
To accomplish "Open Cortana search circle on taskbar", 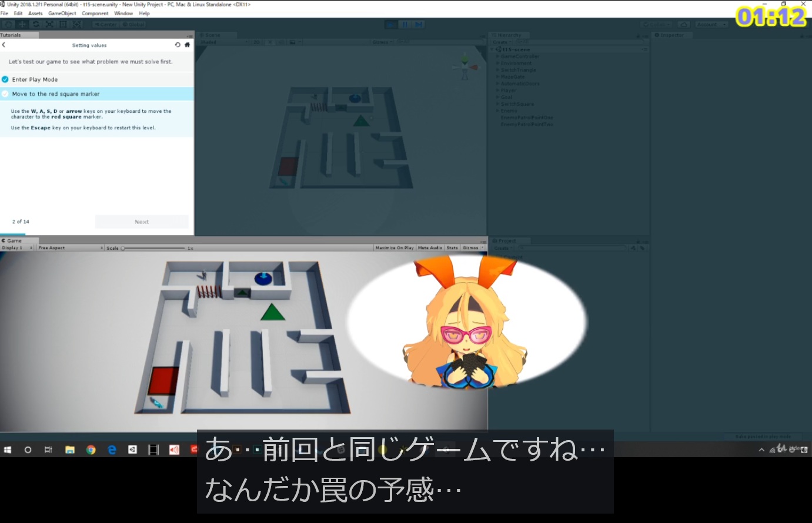I will (28, 450).
